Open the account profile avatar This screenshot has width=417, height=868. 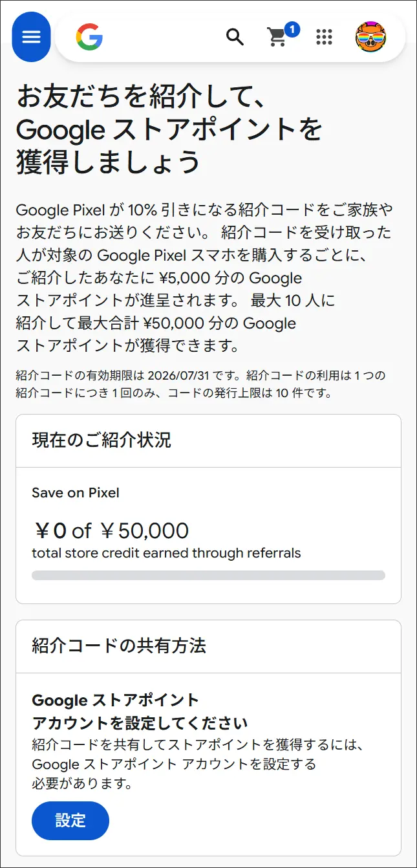pyautogui.click(x=370, y=37)
